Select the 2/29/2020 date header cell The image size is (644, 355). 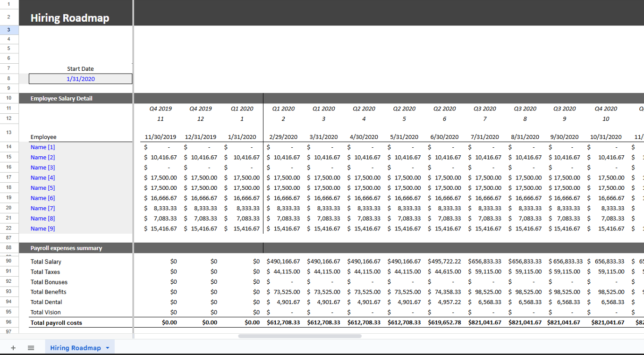coord(283,137)
